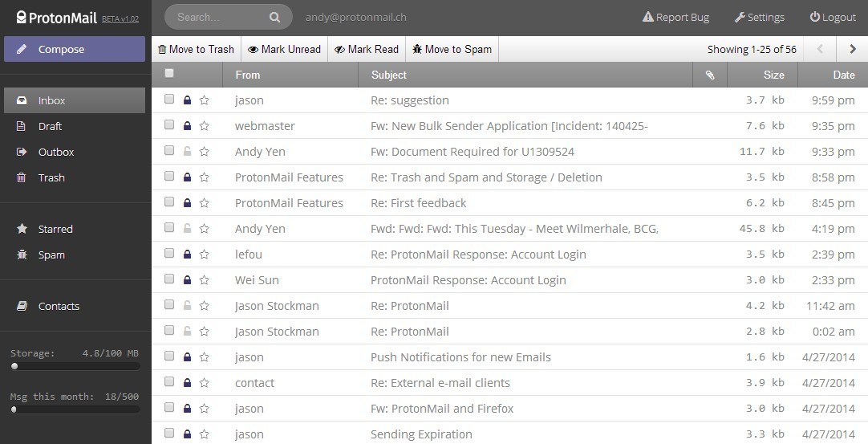This screenshot has width=868, height=444.
Task: Open the Trash folder
Action: (51, 177)
